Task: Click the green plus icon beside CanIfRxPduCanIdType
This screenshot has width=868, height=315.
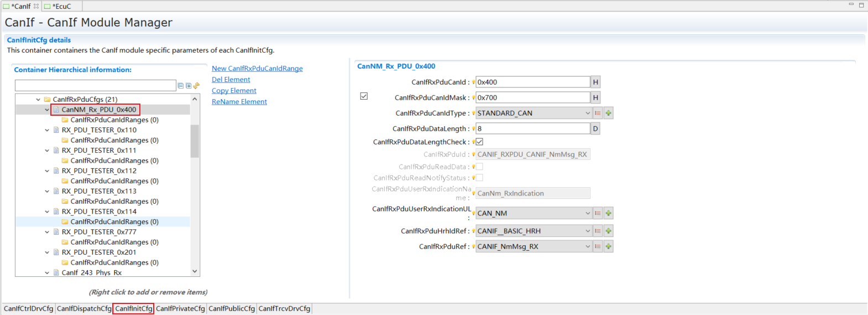Action: point(608,113)
